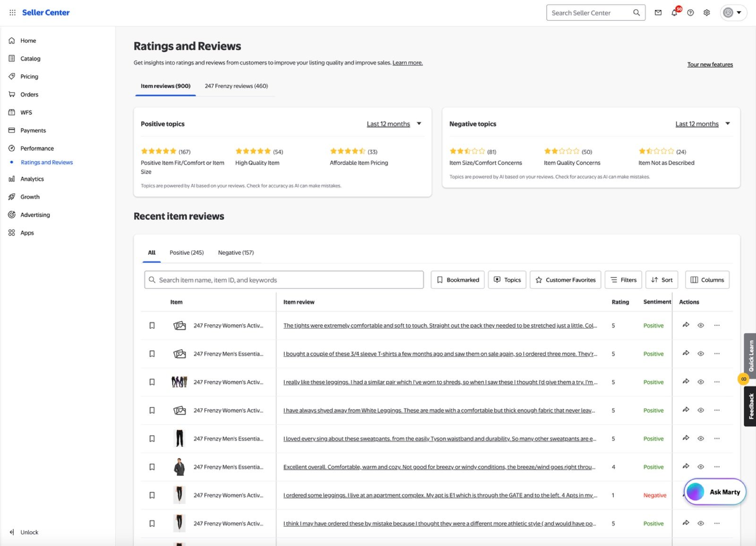Click the Customer Favorites button
Image resolution: width=756 pixels, height=546 pixels.
565,280
